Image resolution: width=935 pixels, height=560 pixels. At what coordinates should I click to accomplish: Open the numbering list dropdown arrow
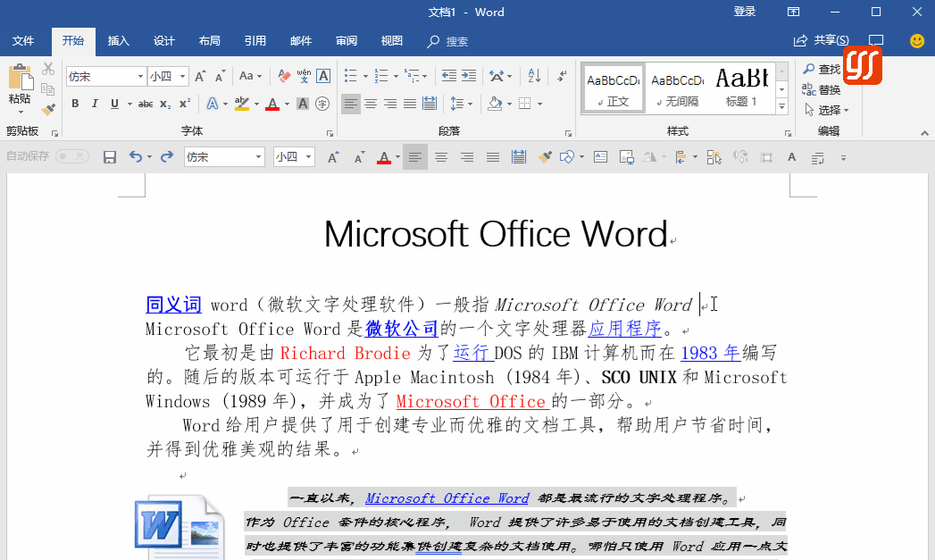click(396, 76)
